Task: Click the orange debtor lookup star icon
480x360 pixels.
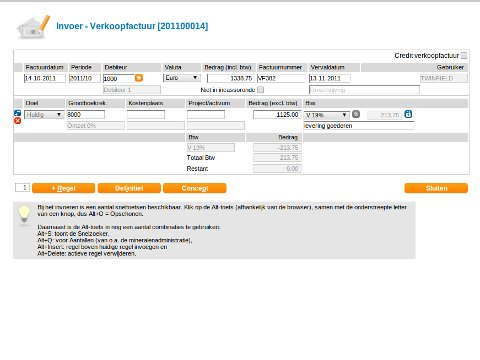Action: 139,78
